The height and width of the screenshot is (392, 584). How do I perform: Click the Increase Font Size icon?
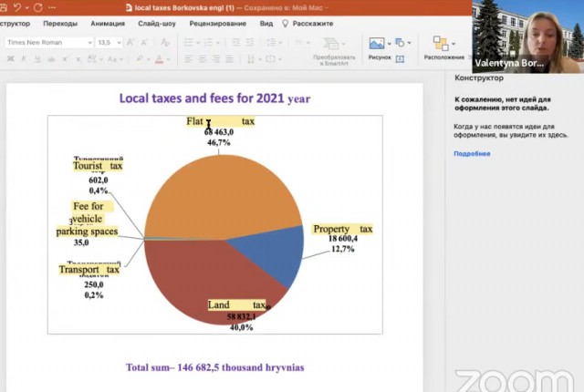point(130,43)
